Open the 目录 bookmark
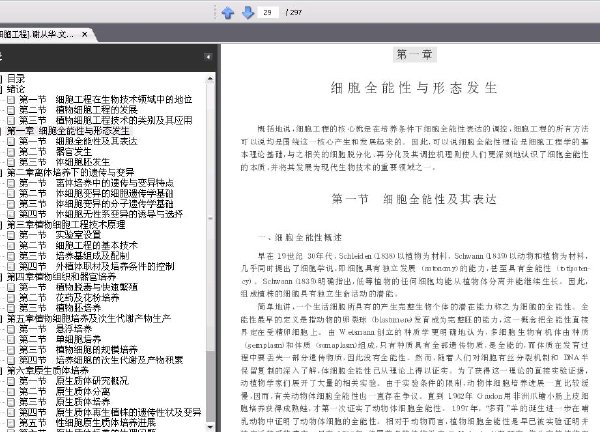Screen dimensions: 600x432 point(16,79)
